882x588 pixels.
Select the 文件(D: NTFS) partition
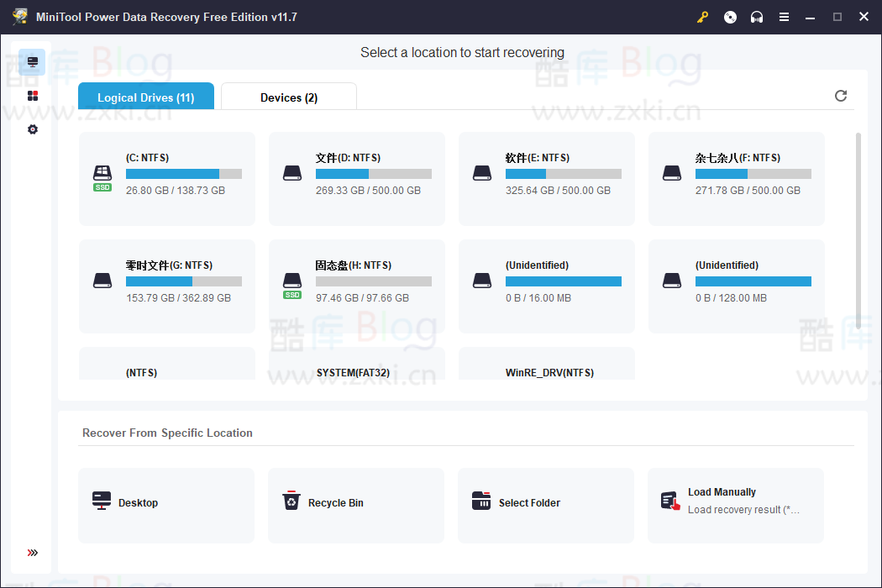356,178
